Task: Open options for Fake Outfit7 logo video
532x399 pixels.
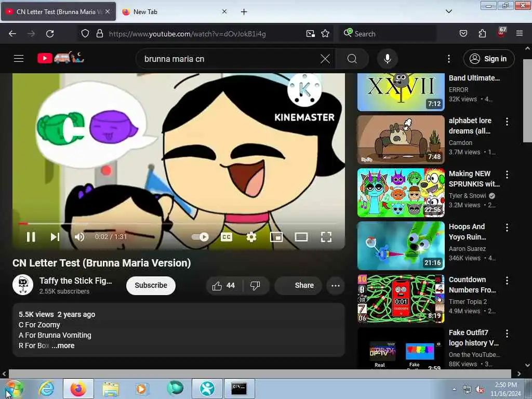Action: [507, 334]
